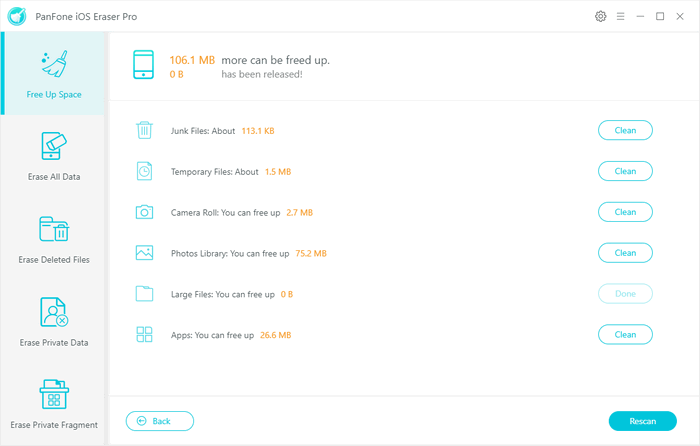
Task: Click the Junk Files trash can icon
Action: (x=144, y=130)
